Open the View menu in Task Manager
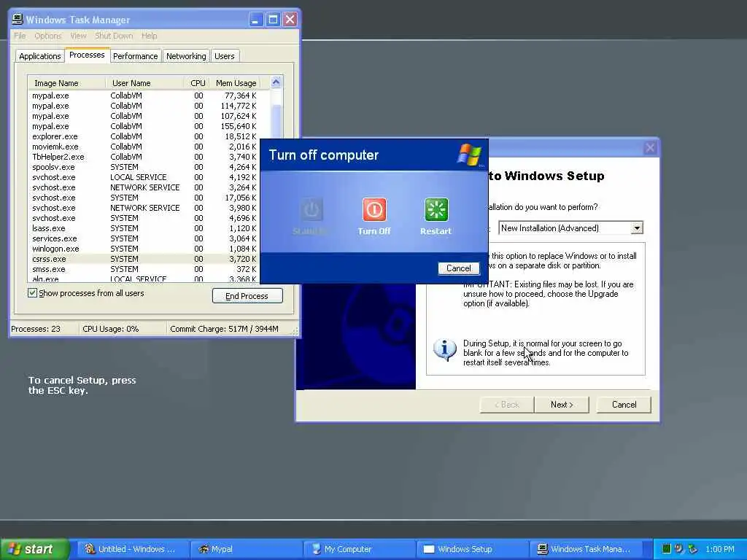The height and width of the screenshot is (560, 747). [x=78, y=36]
